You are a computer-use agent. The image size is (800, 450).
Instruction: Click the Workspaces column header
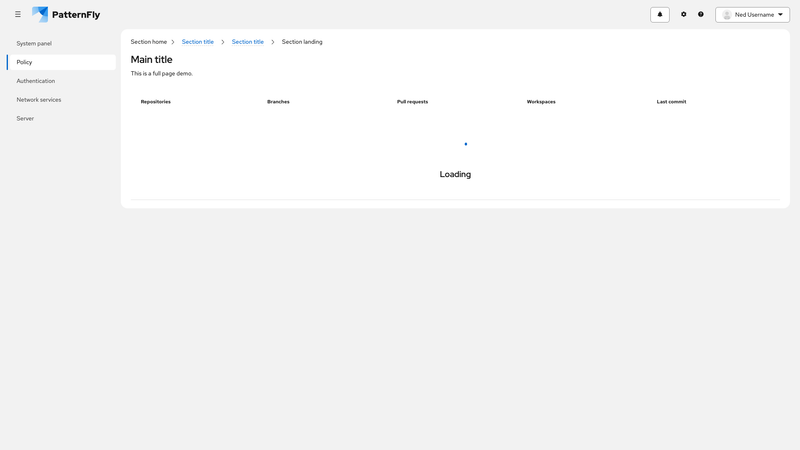[x=541, y=102]
